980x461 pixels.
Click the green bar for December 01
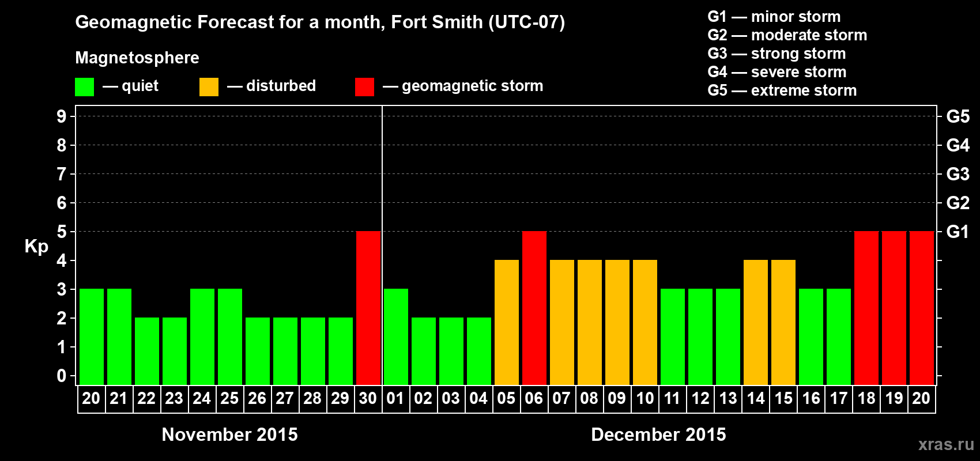click(x=396, y=337)
